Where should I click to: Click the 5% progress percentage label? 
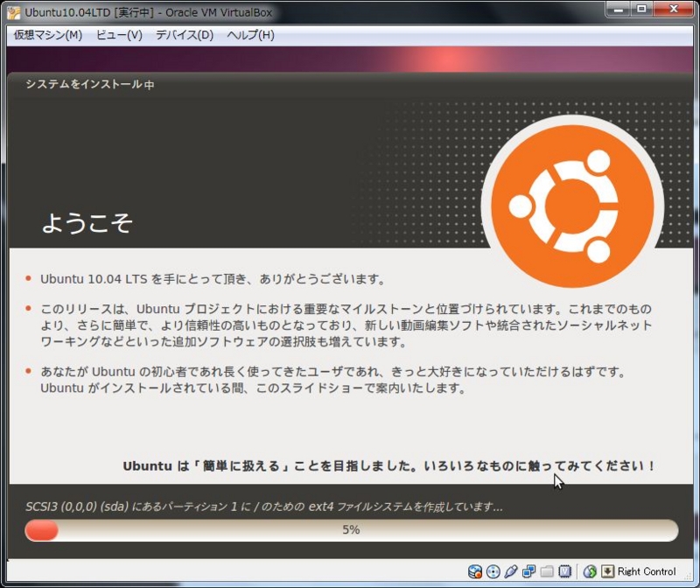pos(351,530)
